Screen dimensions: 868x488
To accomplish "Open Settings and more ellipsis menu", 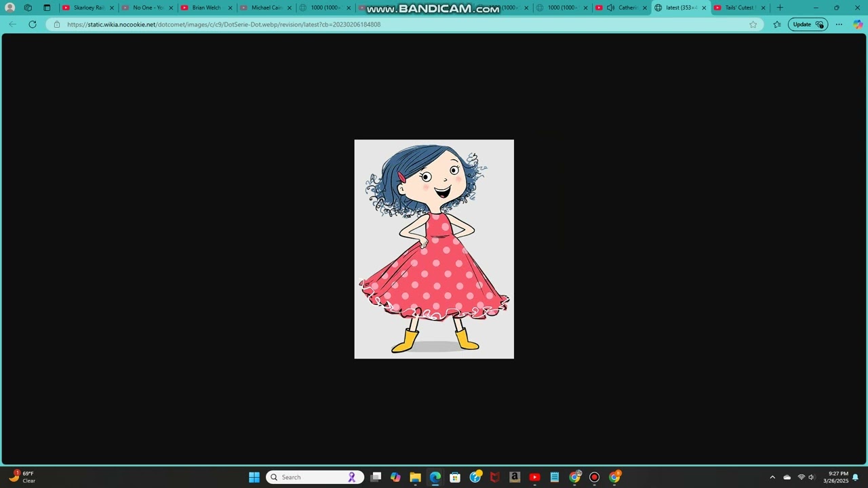I will pyautogui.click(x=839, y=24).
